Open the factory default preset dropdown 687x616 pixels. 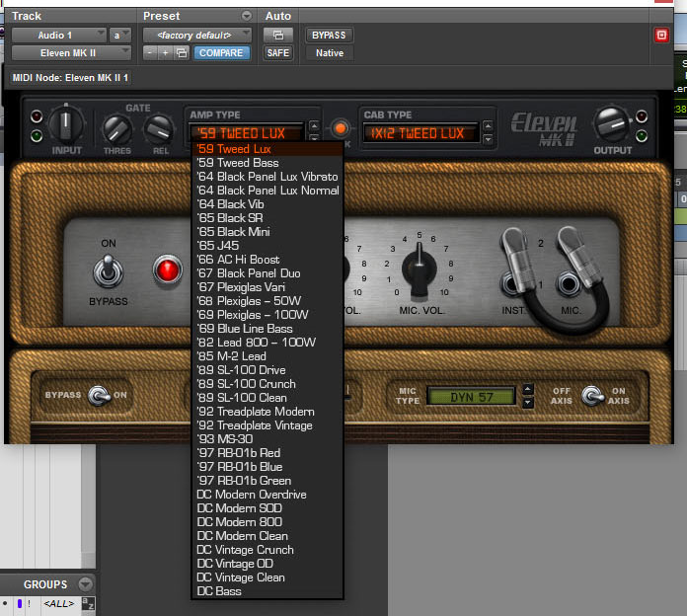tap(197, 36)
